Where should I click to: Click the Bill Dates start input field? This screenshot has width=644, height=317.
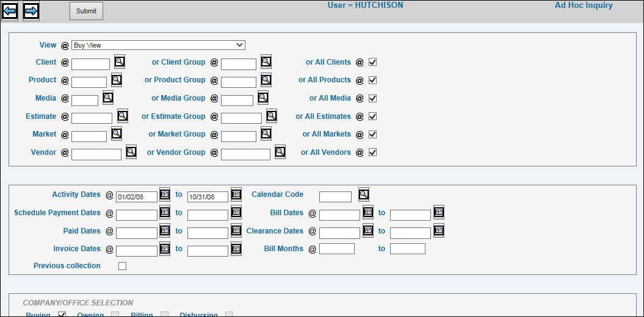(x=339, y=215)
